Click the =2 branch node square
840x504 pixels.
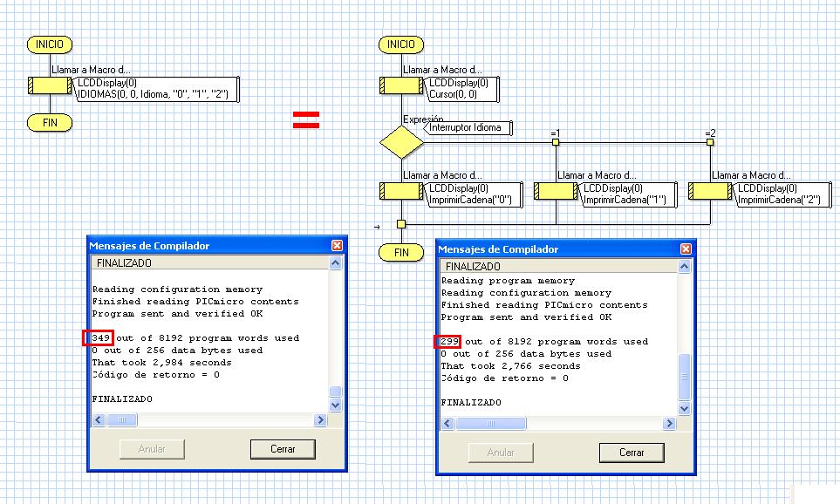point(710,142)
